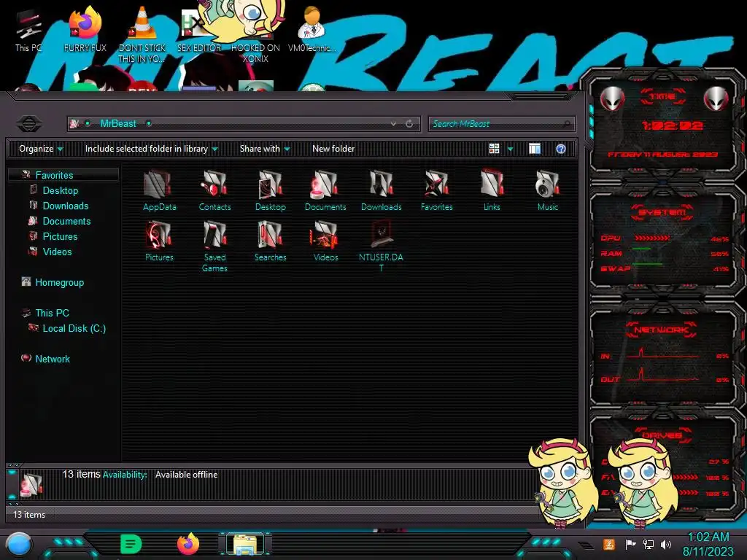Click the New folder button
Screen dimensions: 747x560
333,149
